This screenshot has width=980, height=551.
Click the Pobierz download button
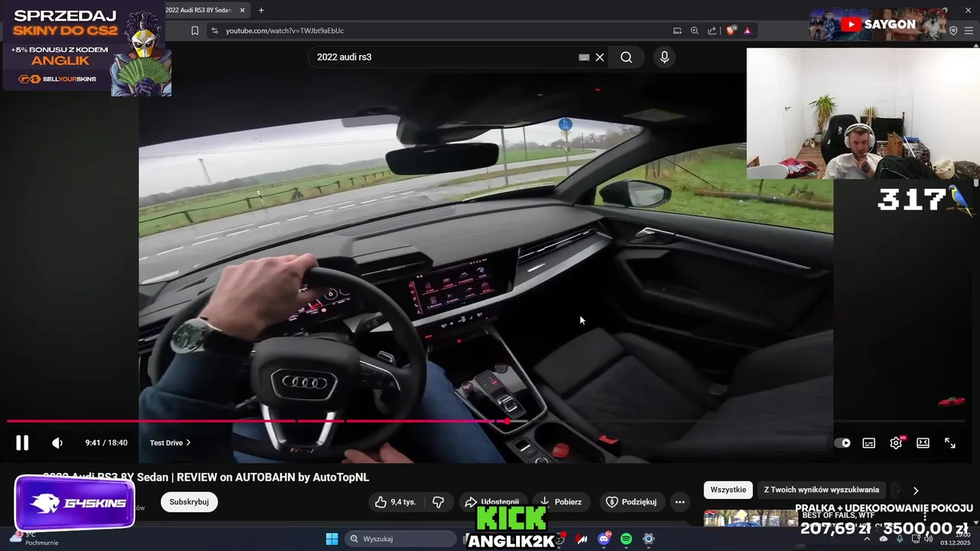[x=561, y=502]
